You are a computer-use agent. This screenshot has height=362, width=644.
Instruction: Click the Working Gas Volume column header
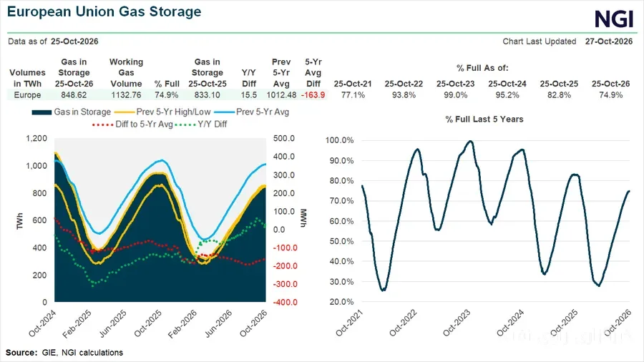pyautogui.click(x=126, y=73)
